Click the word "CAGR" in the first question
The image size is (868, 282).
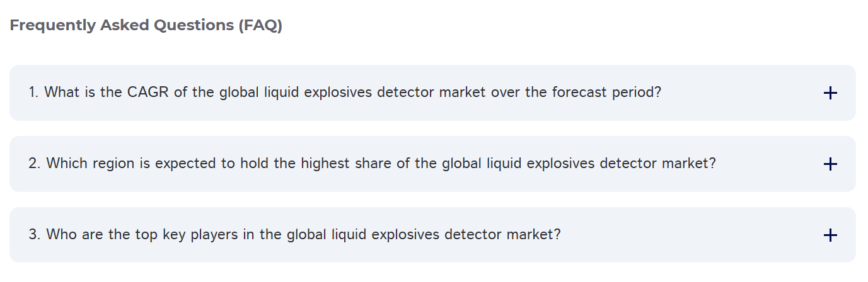148,93
